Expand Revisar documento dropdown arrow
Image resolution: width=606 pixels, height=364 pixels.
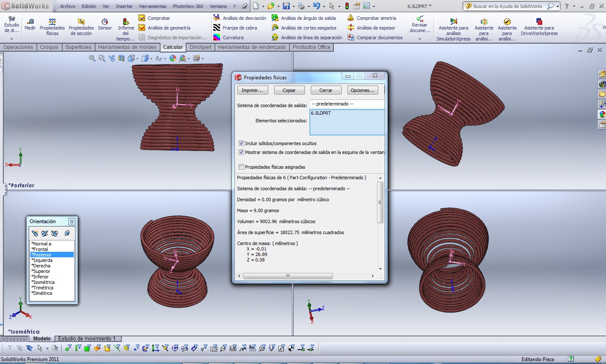[420, 39]
